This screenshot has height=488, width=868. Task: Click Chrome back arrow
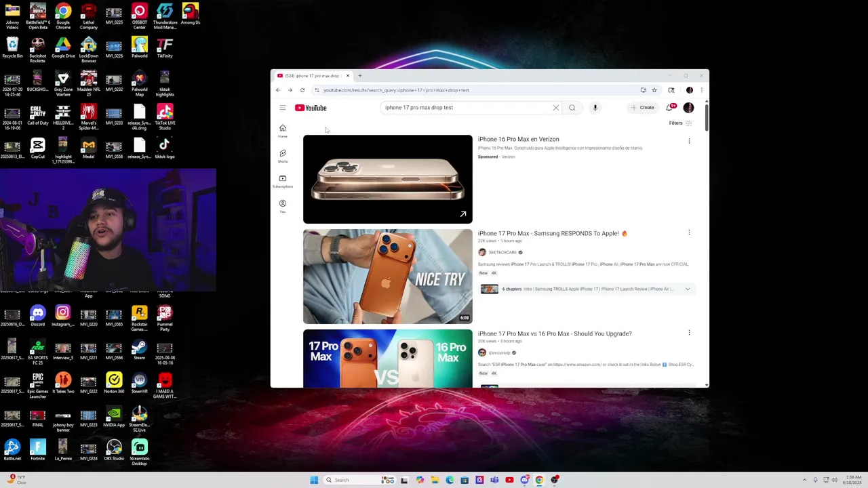point(278,90)
